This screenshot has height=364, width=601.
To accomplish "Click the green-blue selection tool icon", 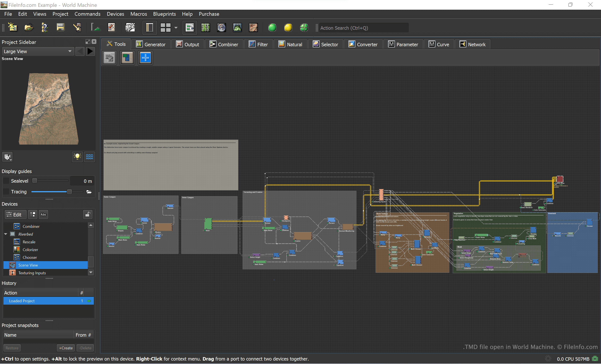I will [x=127, y=58].
